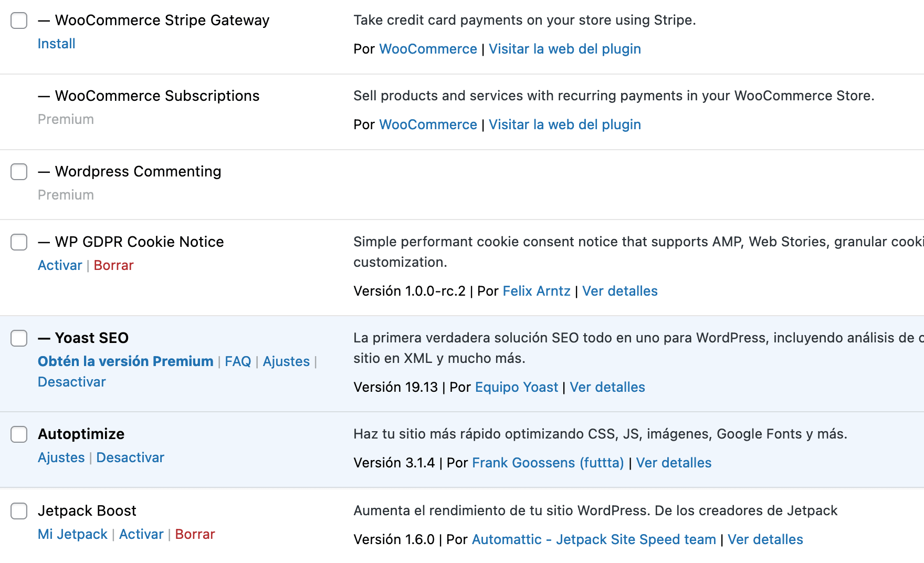
Task: Click Versión 1.0.0-rc.2 text
Action: click(x=409, y=291)
